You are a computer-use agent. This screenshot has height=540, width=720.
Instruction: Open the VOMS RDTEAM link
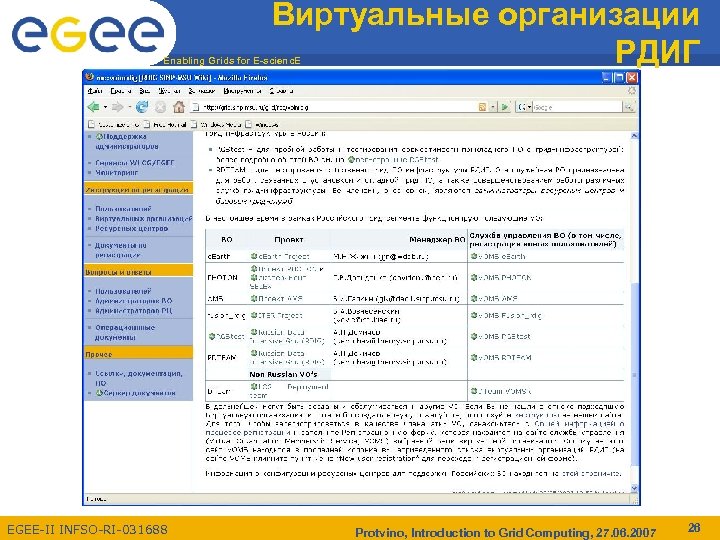tap(501, 358)
